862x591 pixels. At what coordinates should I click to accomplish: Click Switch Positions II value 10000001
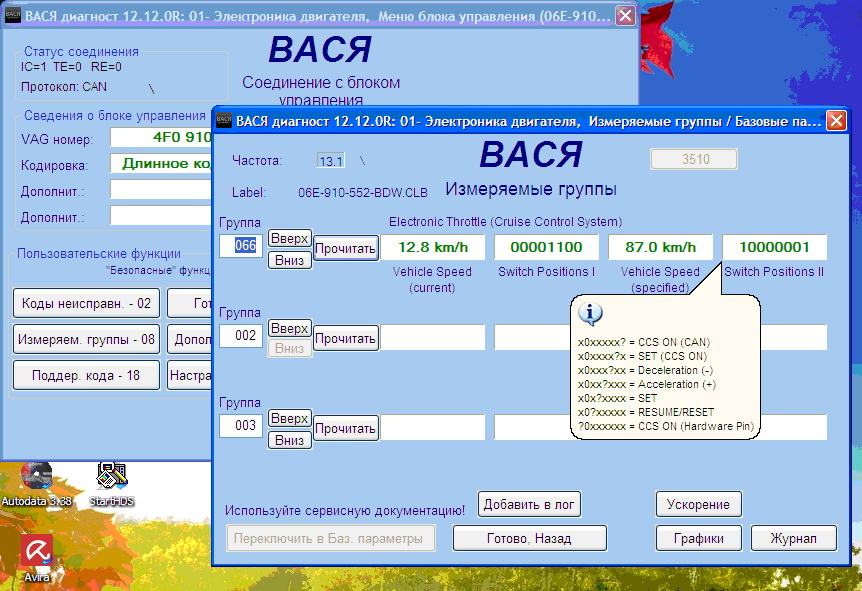point(774,247)
